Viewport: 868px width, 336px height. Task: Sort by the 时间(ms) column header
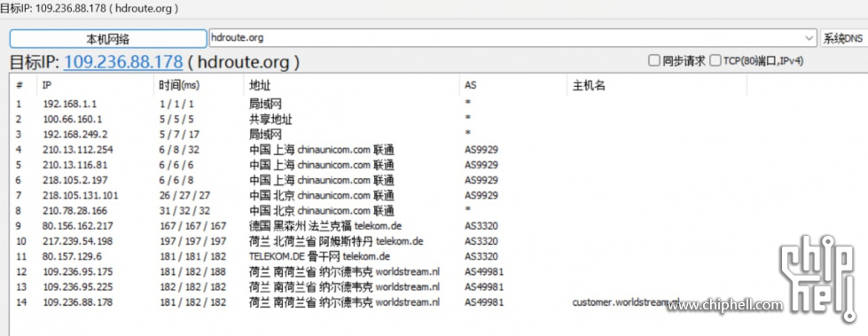[199, 86]
